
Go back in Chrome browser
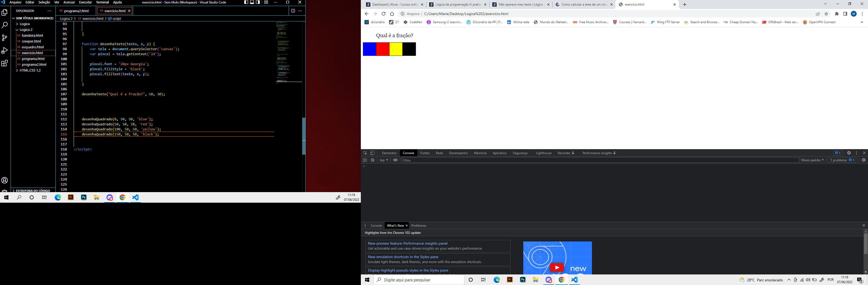coord(367,14)
